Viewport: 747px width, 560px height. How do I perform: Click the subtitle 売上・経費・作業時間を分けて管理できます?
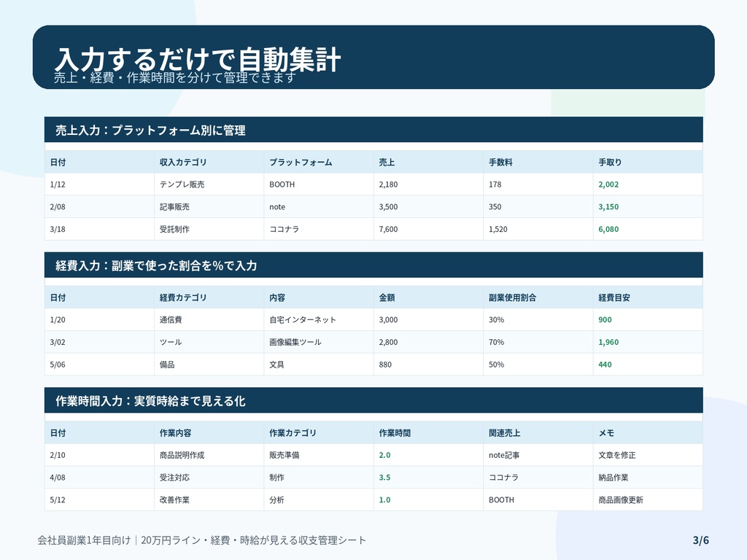click(175, 77)
